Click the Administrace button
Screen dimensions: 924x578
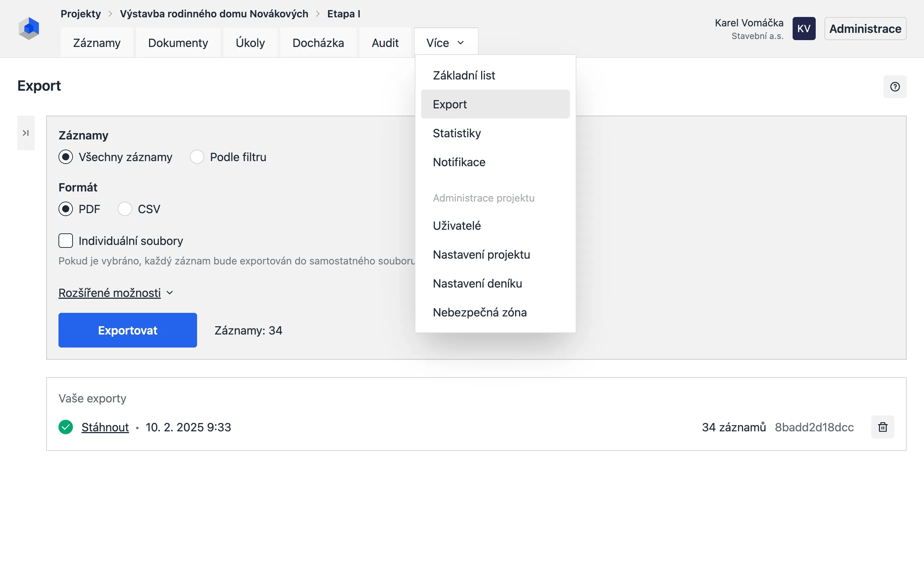(x=865, y=29)
